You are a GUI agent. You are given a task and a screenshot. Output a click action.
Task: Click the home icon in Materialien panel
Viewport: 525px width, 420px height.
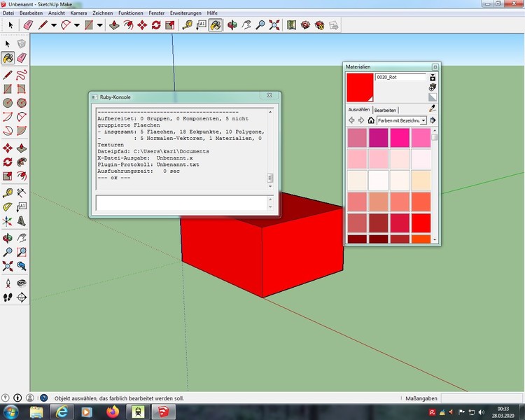(x=371, y=120)
